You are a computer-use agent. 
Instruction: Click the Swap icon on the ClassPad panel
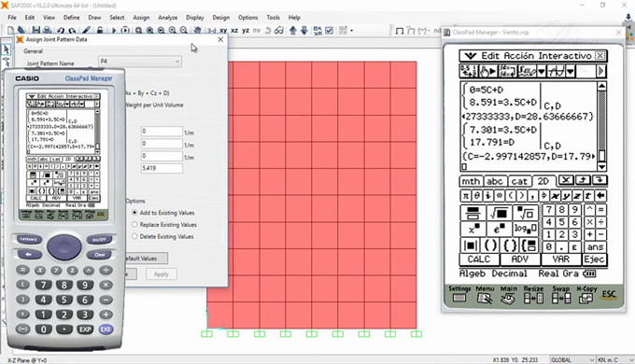tap(561, 295)
